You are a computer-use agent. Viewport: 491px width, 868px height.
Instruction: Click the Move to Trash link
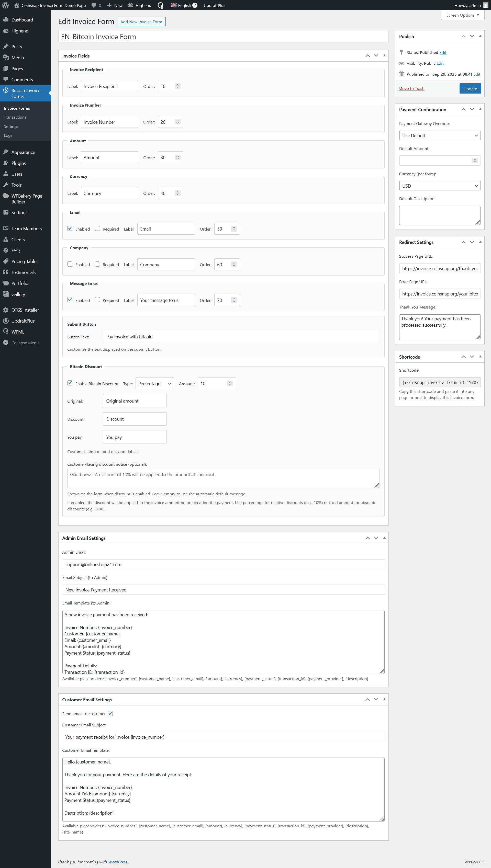(x=411, y=88)
